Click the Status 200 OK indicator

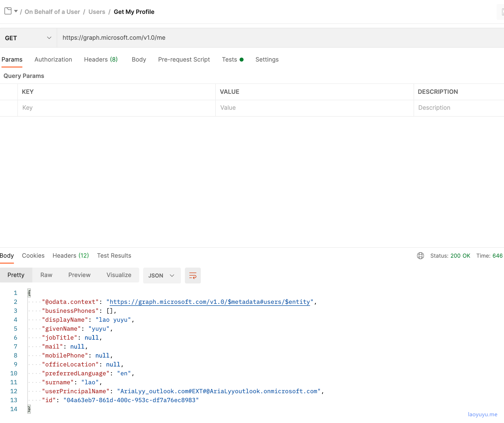450,256
